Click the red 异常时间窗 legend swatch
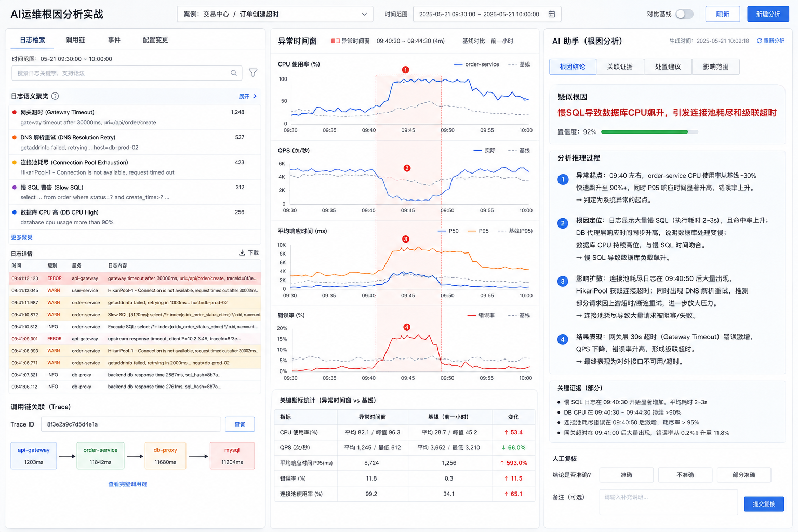798x532 pixels. [336, 41]
